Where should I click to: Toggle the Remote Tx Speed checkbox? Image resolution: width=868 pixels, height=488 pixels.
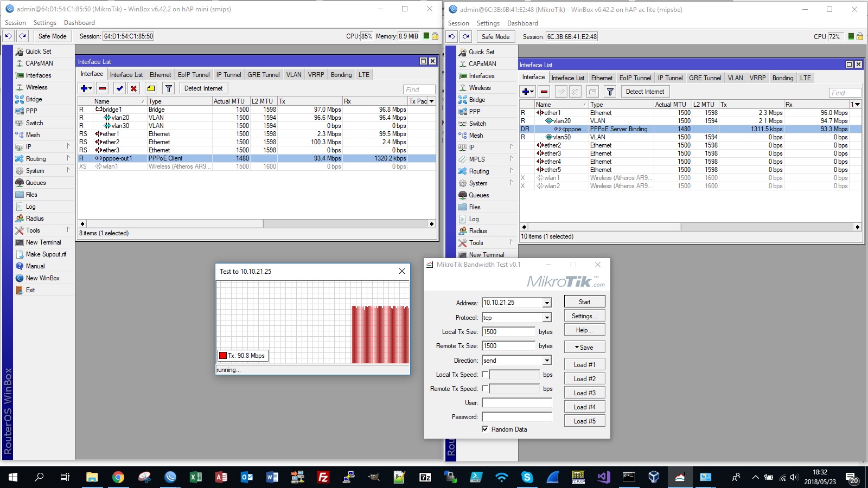click(485, 389)
